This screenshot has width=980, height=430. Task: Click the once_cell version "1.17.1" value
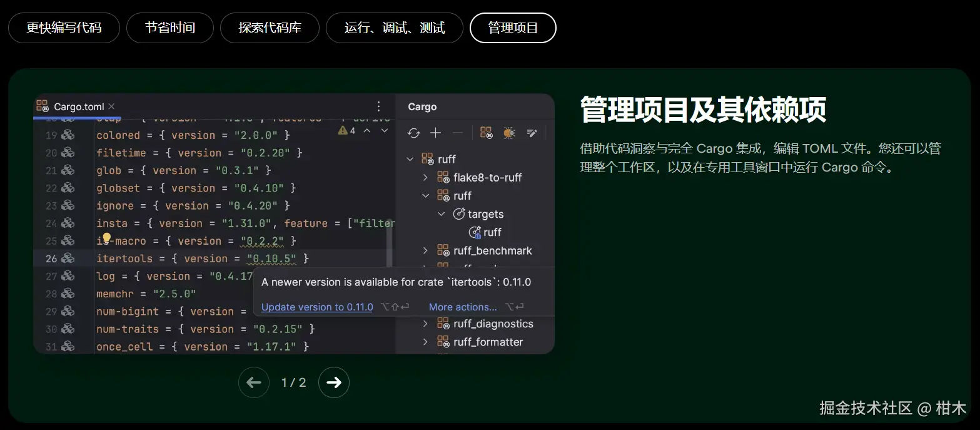tap(271, 346)
